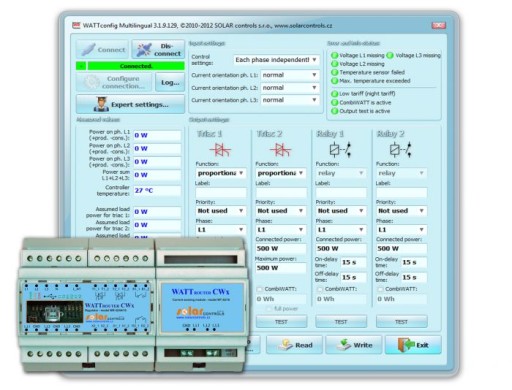
Task: Open Current orientation ph. L3 dropdown
Action: pos(290,100)
